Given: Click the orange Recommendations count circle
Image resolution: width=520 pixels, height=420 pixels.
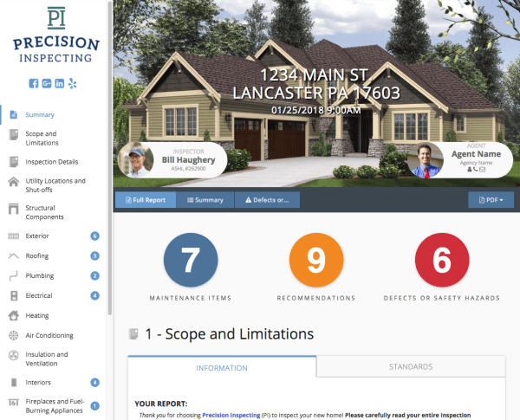Looking at the screenshot, I should pyautogui.click(x=316, y=260).
